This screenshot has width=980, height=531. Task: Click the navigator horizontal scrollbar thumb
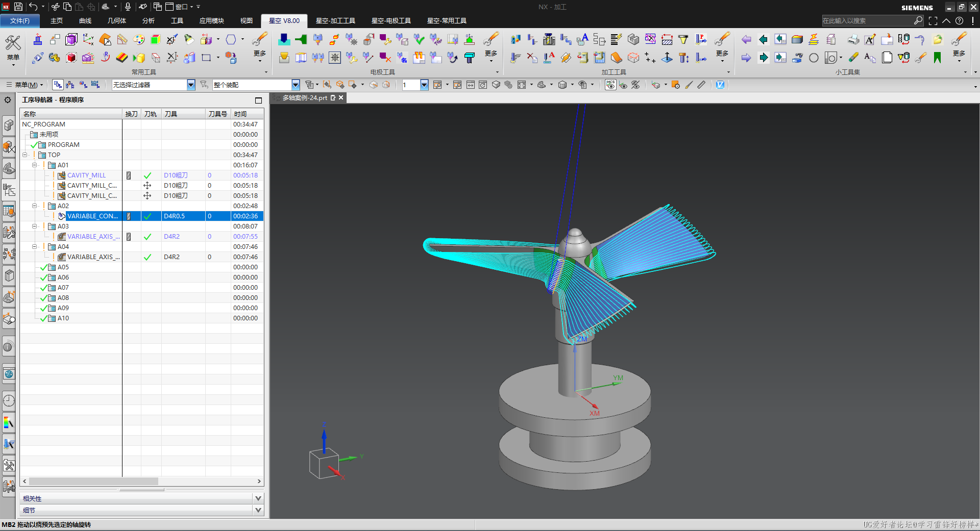tap(93, 482)
